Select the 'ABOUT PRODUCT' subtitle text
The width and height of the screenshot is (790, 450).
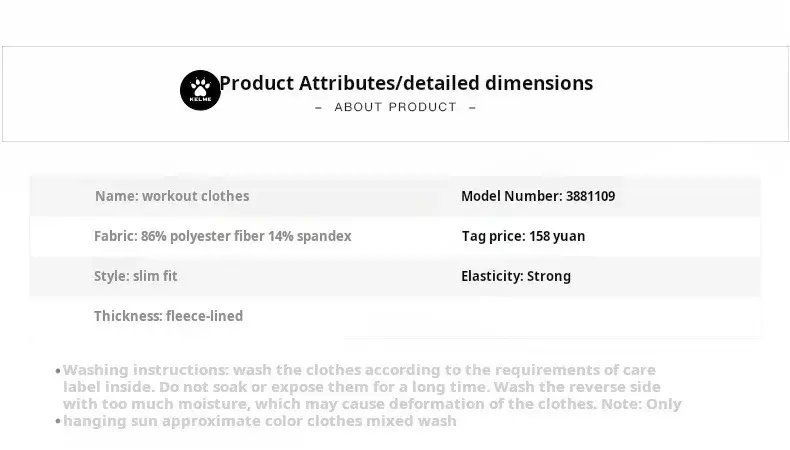click(x=395, y=107)
